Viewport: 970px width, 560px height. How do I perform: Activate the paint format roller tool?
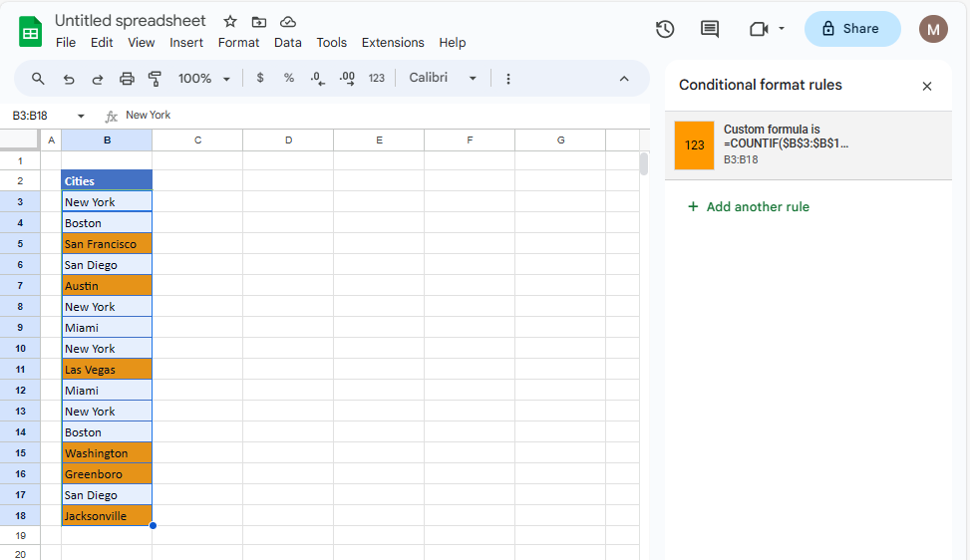pyautogui.click(x=155, y=79)
